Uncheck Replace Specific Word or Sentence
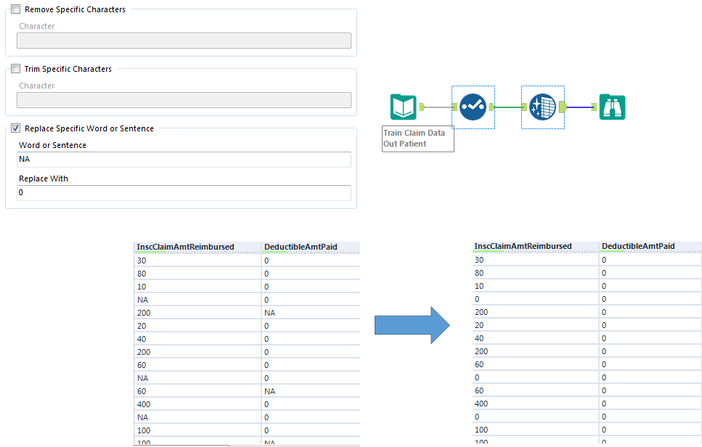 click(15, 128)
